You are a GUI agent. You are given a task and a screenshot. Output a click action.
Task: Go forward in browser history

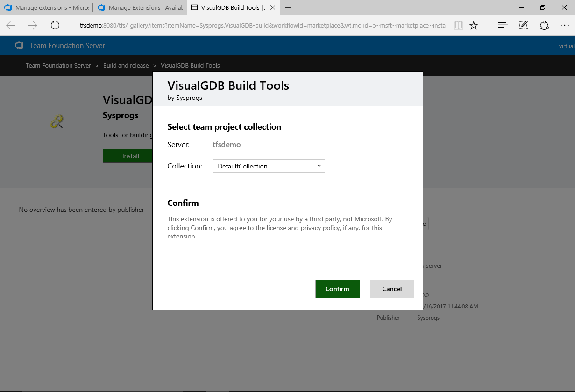coord(33,26)
